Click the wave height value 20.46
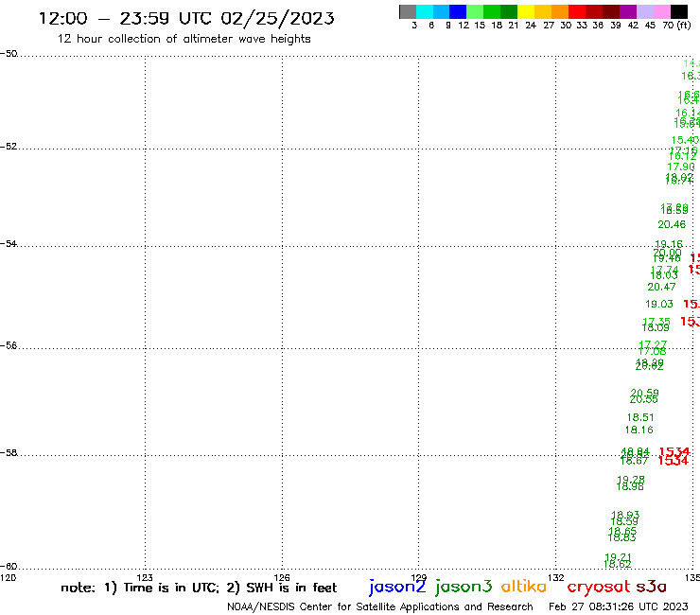This screenshot has height=615, width=700. (x=672, y=224)
